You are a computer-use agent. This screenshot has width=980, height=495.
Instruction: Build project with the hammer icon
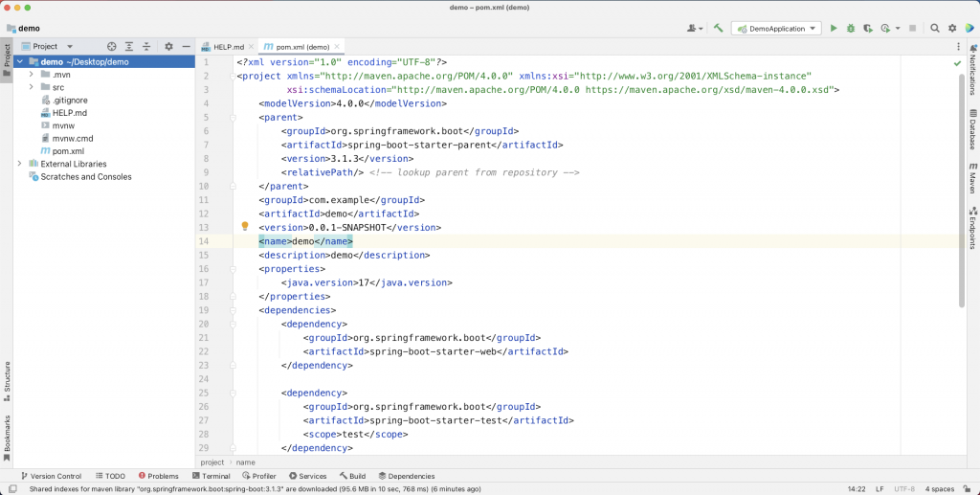tap(718, 28)
